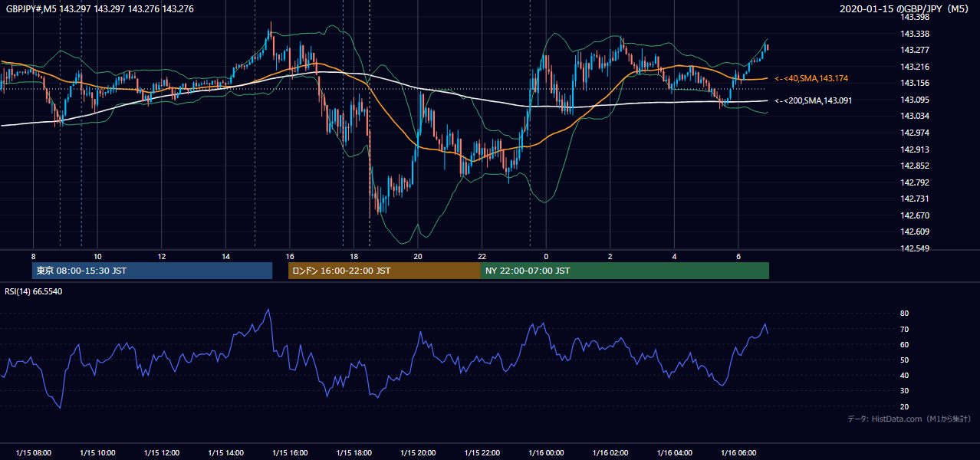Click RSI axis level 20
Viewport: 980px width, 460px height.
(904, 406)
